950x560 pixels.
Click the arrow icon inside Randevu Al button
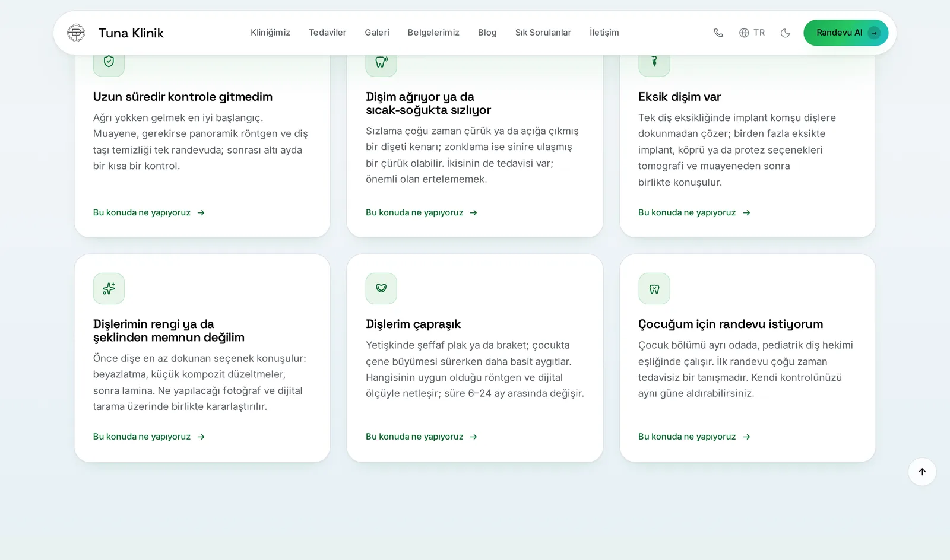coord(874,33)
